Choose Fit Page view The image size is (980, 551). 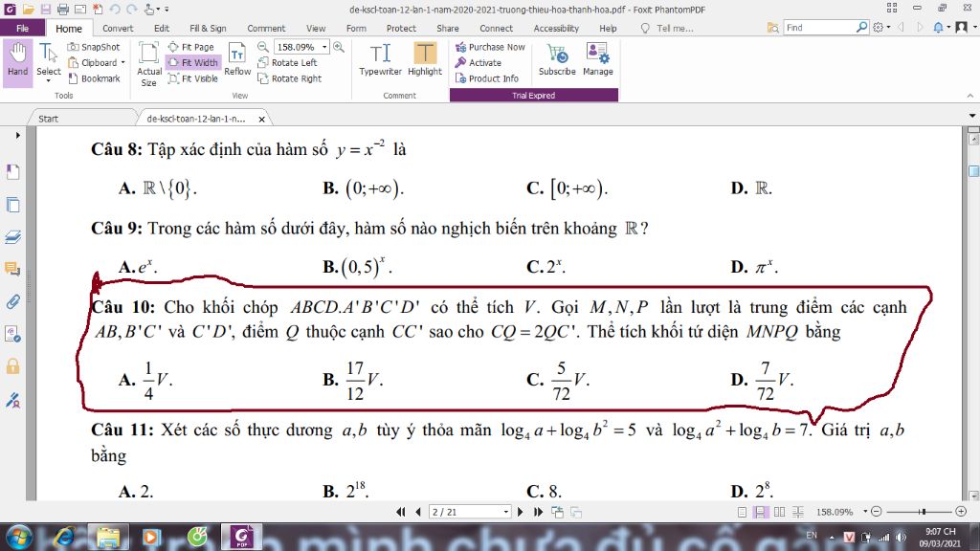(191, 47)
